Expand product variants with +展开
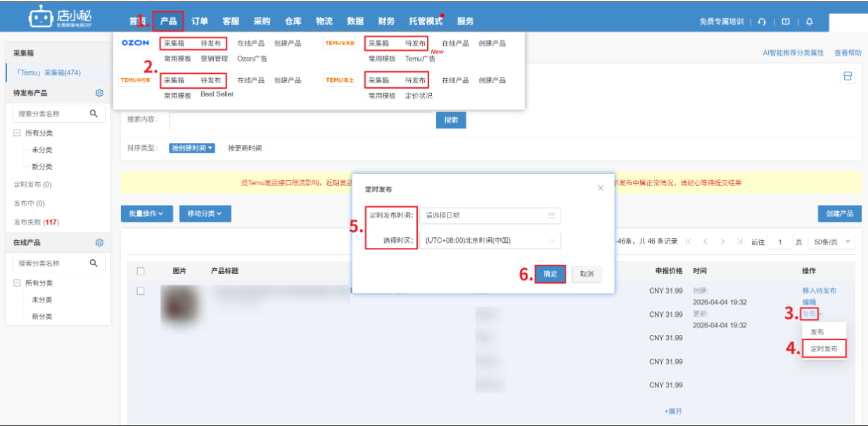This screenshot has width=868, height=426. click(x=673, y=411)
